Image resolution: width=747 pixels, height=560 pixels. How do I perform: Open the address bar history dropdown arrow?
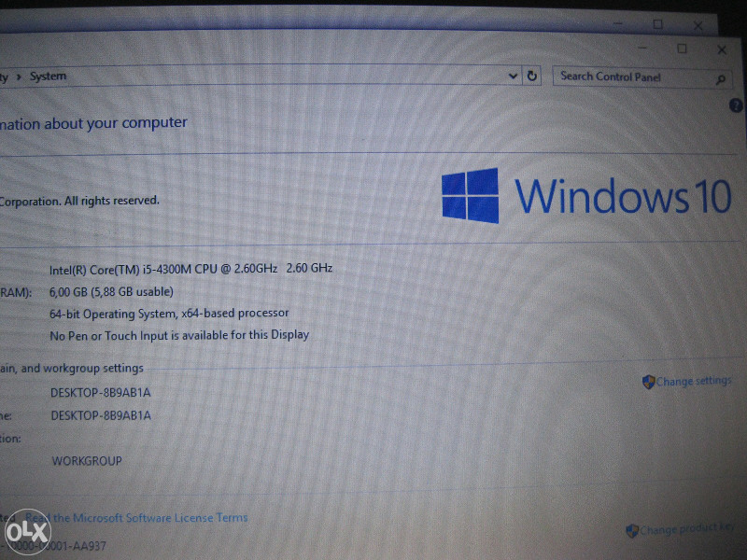point(513,77)
